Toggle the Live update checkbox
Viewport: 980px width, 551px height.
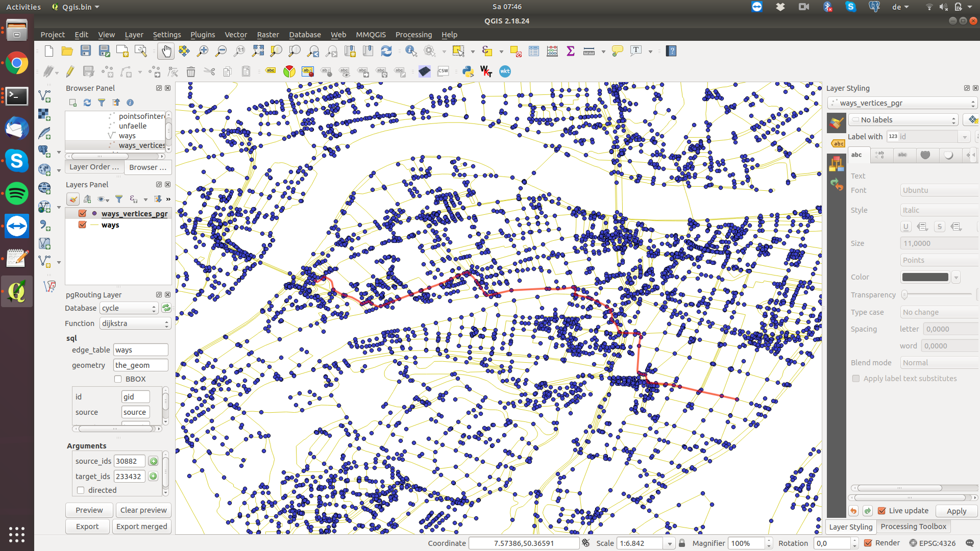tap(881, 511)
